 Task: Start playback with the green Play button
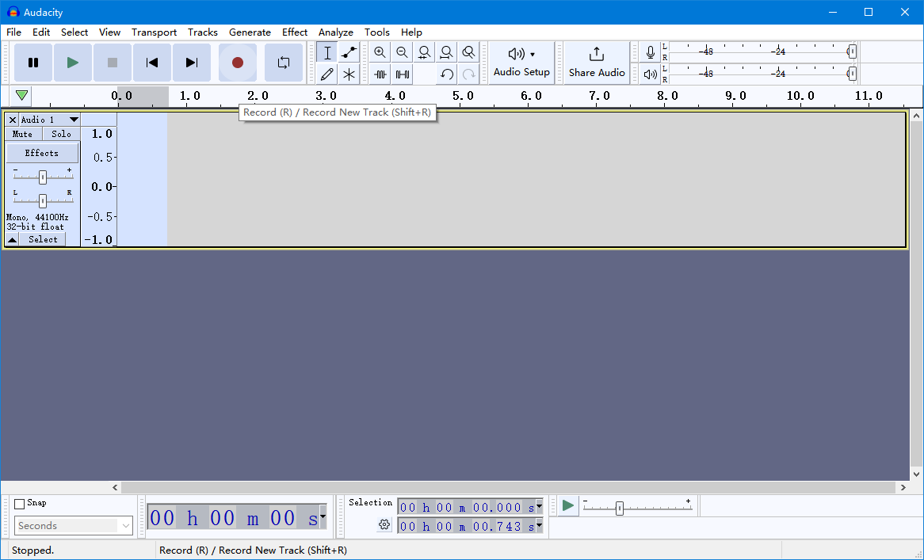coord(72,63)
